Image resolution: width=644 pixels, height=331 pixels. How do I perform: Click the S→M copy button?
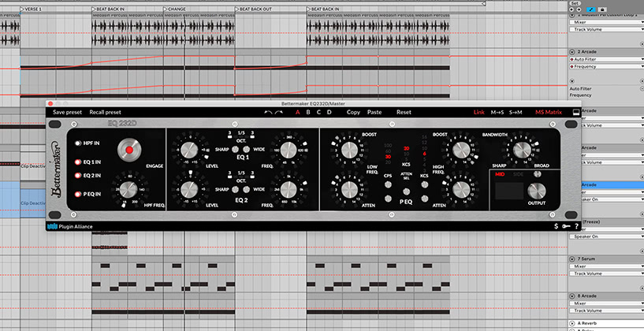pos(516,112)
